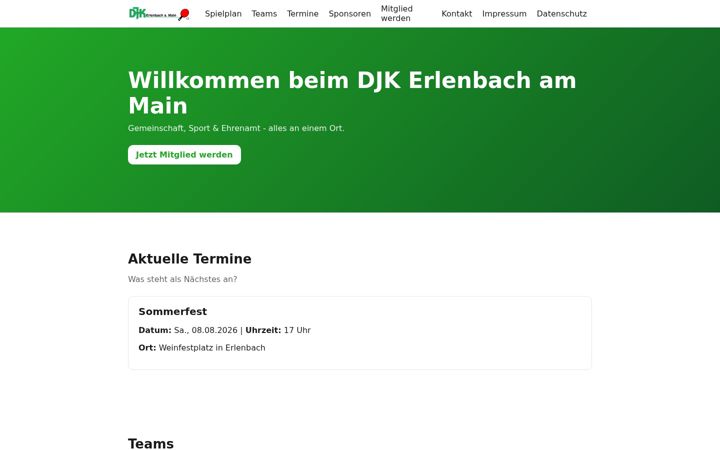Click the Jetzt Mitglied werden button
Screen dimensions: 720x450
[184, 155]
